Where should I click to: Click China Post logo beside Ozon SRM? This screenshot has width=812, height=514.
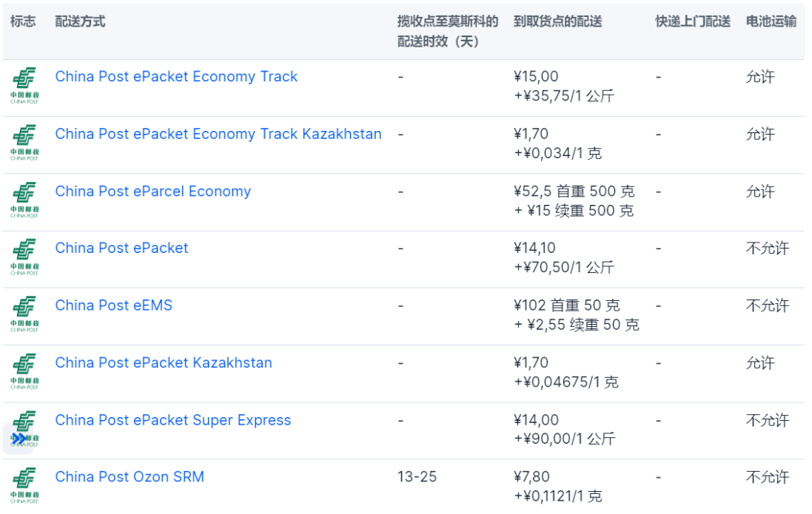24,486
